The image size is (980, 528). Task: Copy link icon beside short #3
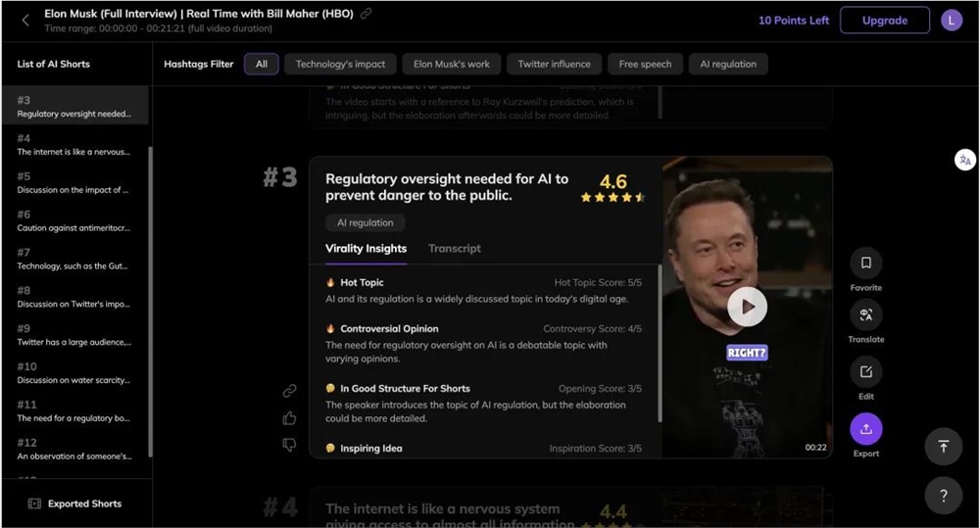[x=289, y=391]
